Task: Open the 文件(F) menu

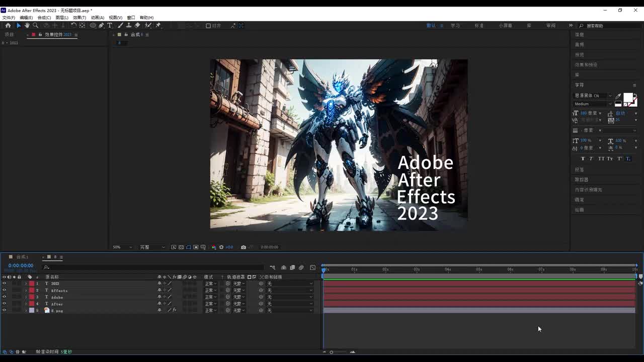Action: tap(9, 18)
